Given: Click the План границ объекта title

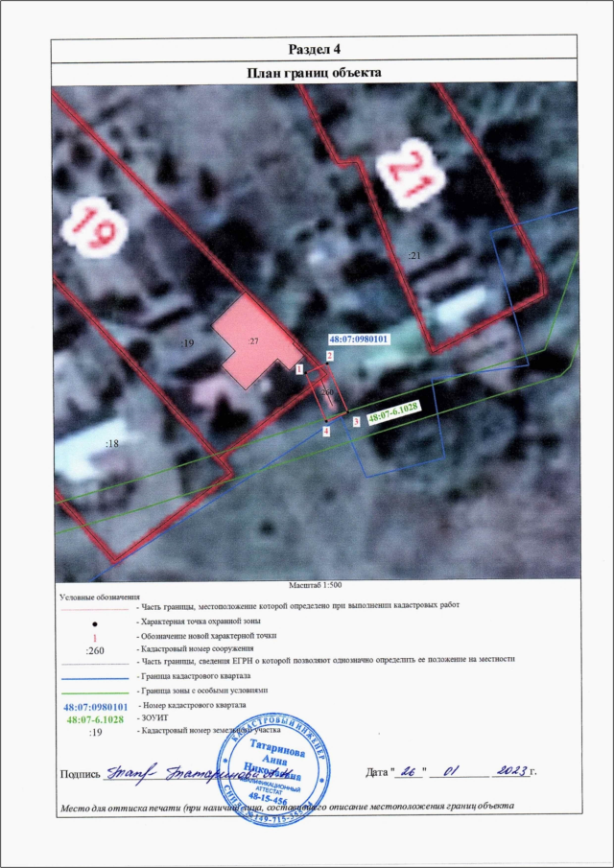Looking at the screenshot, I should pyautogui.click(x=314, y=72).
